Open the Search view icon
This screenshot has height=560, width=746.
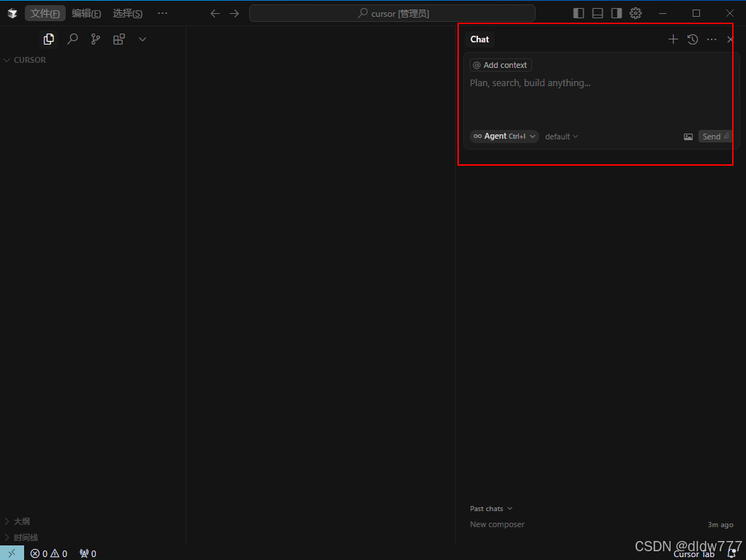[x=72, y=39]
